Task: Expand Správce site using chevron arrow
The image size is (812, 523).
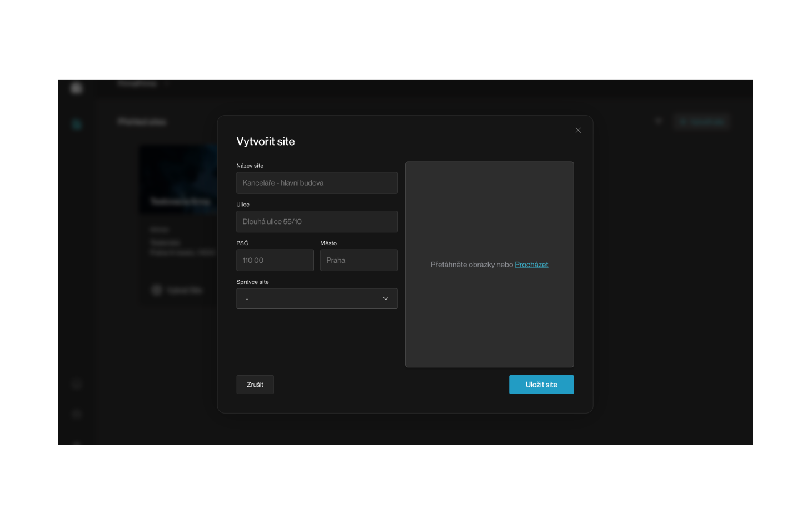Action: tap(386, 299)
